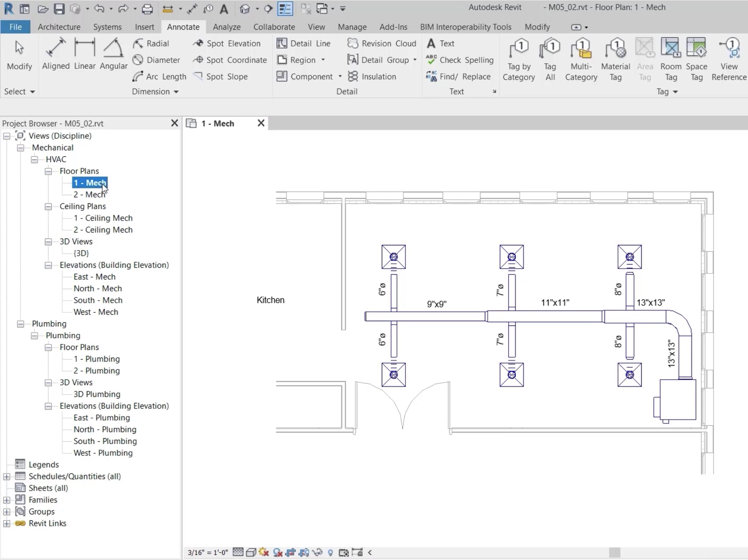Image resolution: width=748 pixels, height=560 pixels.
Task: Toggle Shadows off/on icon
Action: pos(278,552)
